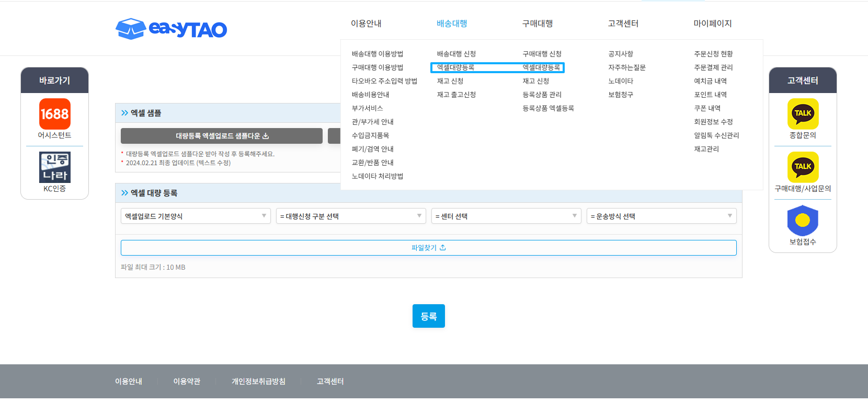868x403 pixels.
Task: Open the KC인증 shortcut icon
Action: [x=55, y=167]
